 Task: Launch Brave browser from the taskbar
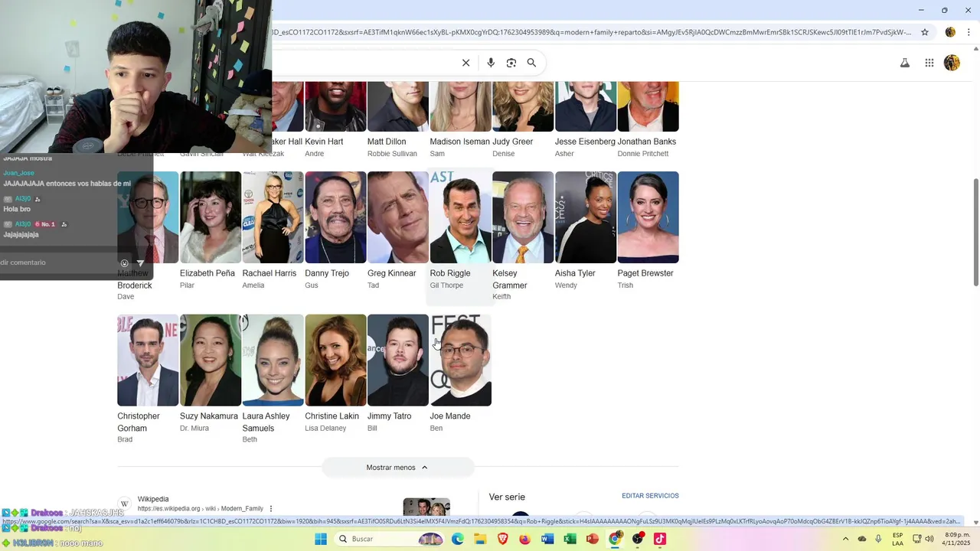coord(502,539)
